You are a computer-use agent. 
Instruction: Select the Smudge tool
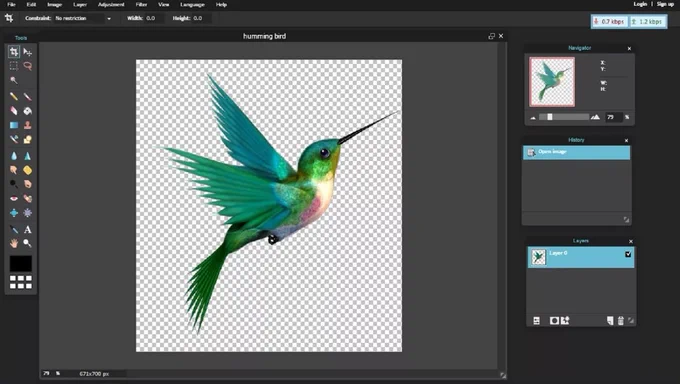(14, 170)
